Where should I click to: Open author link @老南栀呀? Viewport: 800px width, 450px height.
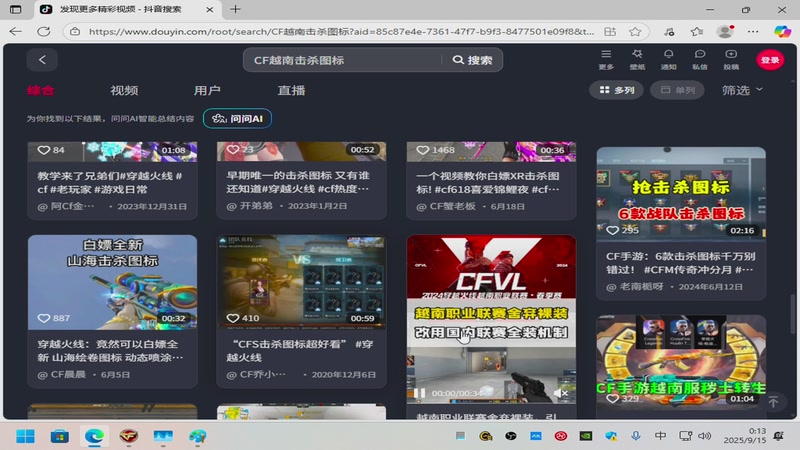point(634,287)
